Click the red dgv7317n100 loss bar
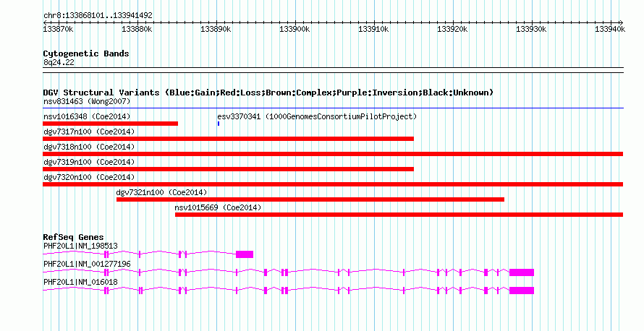The width and height of the screenshot is (644, 331). point(228,139)
